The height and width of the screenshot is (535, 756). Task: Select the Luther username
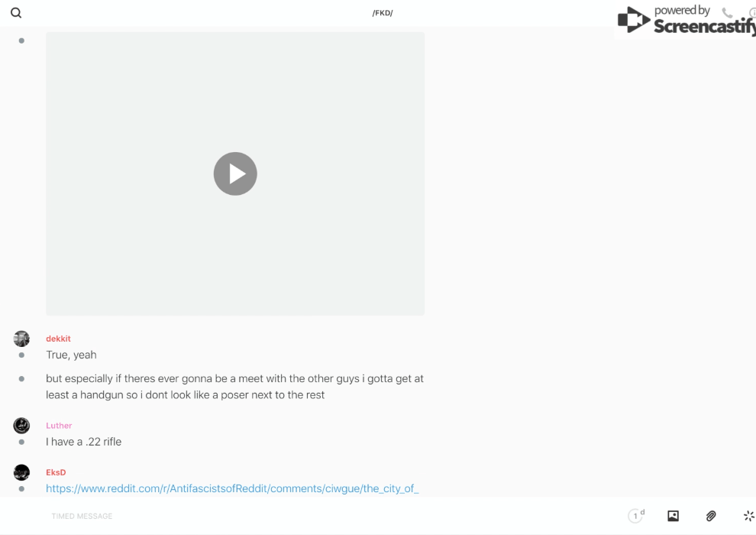click(x=59, y=426)
